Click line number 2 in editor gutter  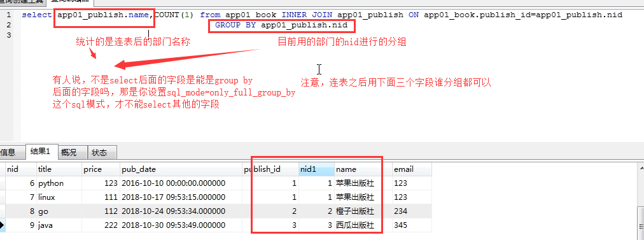[8, 25]
